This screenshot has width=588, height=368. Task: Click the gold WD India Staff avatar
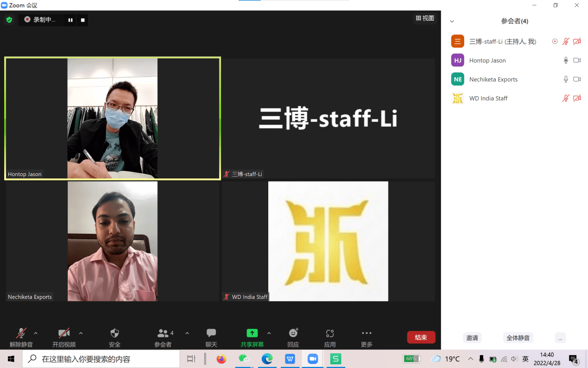pyautogui.click(x=458, y=99)
